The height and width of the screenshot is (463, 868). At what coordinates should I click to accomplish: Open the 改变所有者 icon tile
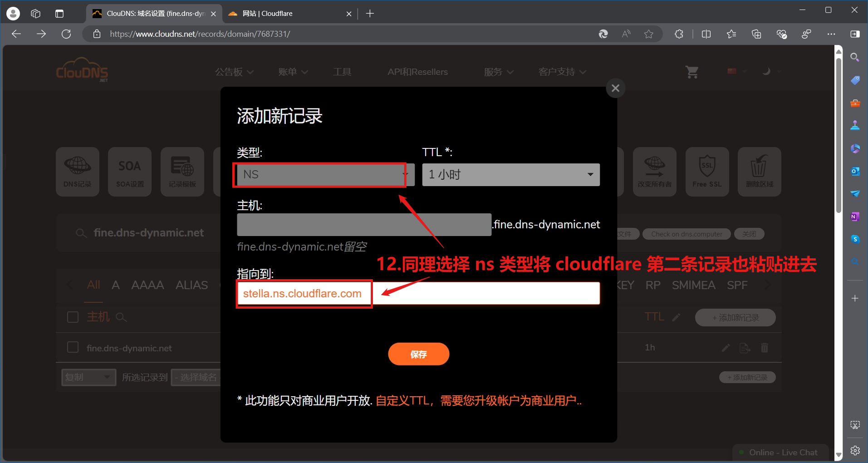654,172
